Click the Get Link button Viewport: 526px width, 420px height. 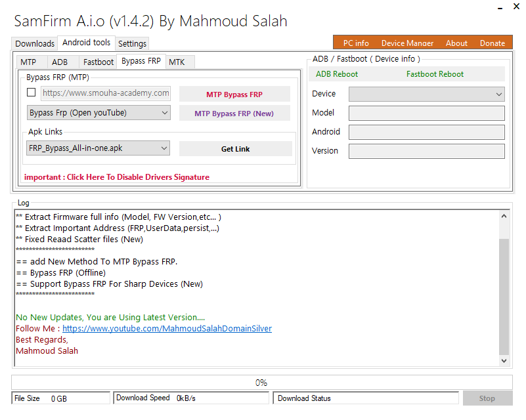pyautogui.click(x=236, y=149)
